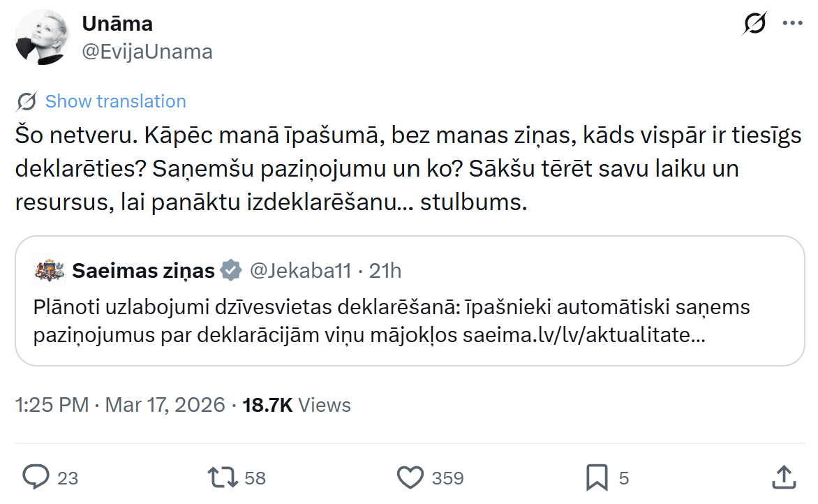Image resolution: width=818 pixels, height=504 pixels.
Task: Click the Saeimas ziņas coat-of-arms avatar
Action: [50, 271]
